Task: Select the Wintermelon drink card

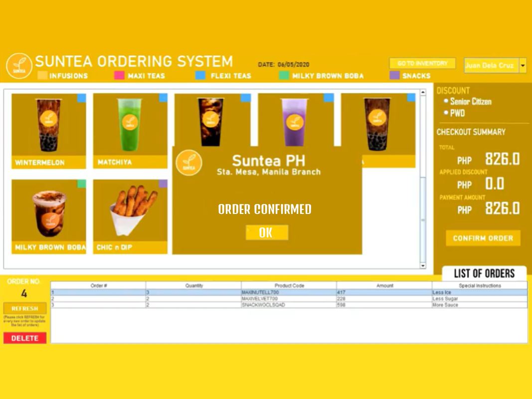Action: coord(48,131)
